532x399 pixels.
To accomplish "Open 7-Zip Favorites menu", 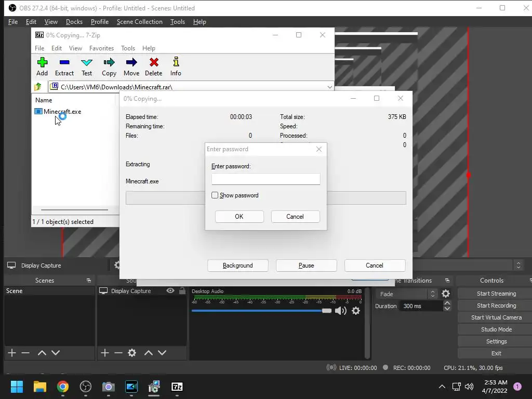I will [x=101, y=48].
